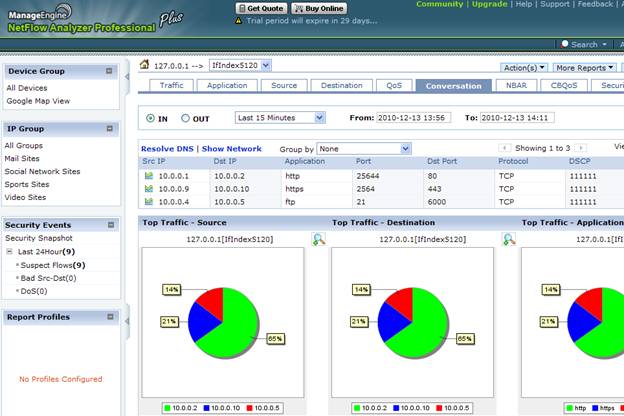Screen dimensions: 624x416
Task: Switch to the CBQoS tab
Action: click(564, 85)
